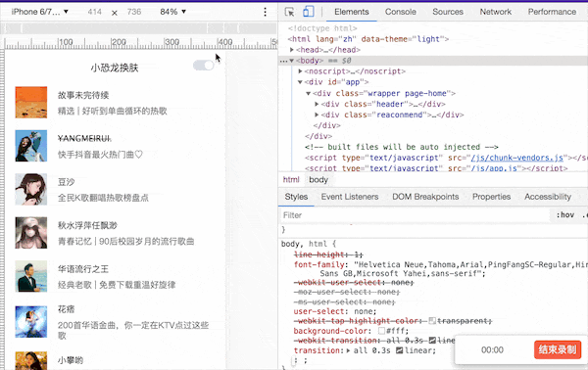This screenshot has height=370, width=588.
Task: Click the body breadcrumb item
Action: [318, 180]
